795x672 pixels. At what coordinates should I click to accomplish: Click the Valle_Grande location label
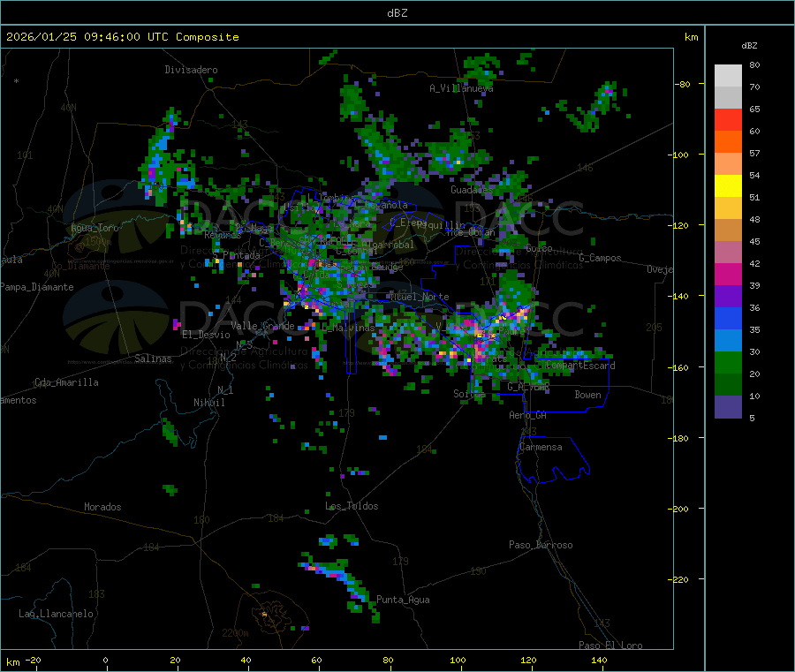tap(262, 326)
